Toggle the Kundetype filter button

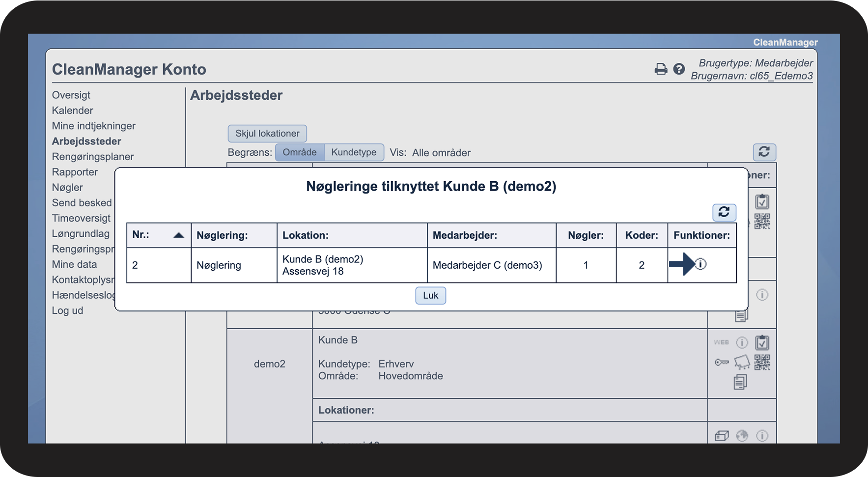click(x=354, y=152)
